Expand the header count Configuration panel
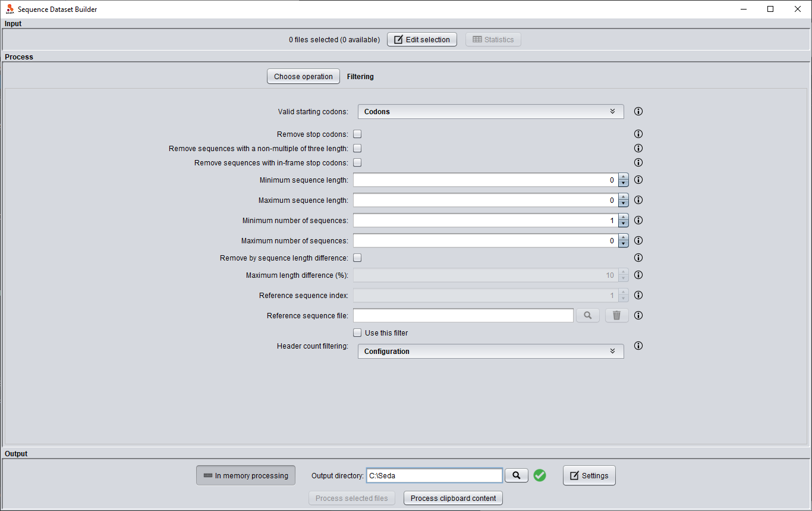This screenshot has width=812, height=511. pyautogui.click(x=491, y=351)
